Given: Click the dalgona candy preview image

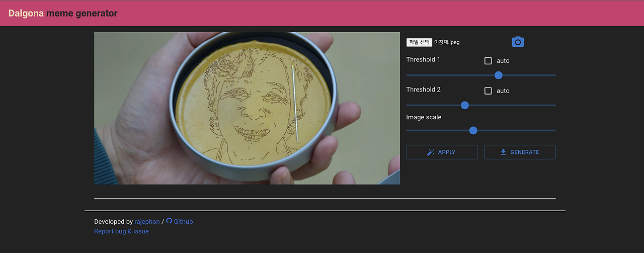Looking at the screenshot, I should pyautogui.click(x=247, y=108).
